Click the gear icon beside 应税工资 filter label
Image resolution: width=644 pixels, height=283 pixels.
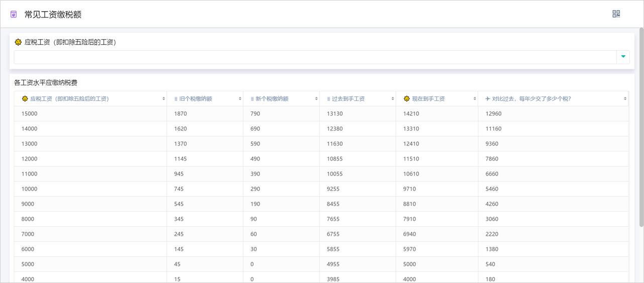click(19, 42)
